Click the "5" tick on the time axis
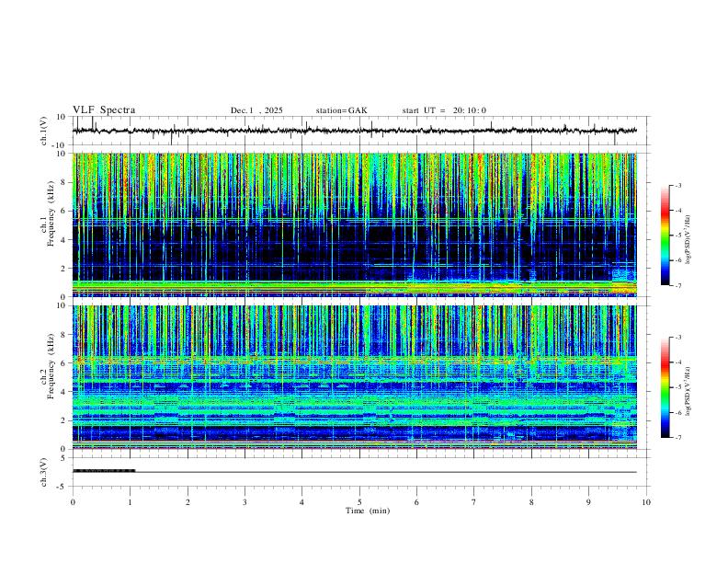Image resolution: width=728 pixels, height=563 pixels. [359, 502]
